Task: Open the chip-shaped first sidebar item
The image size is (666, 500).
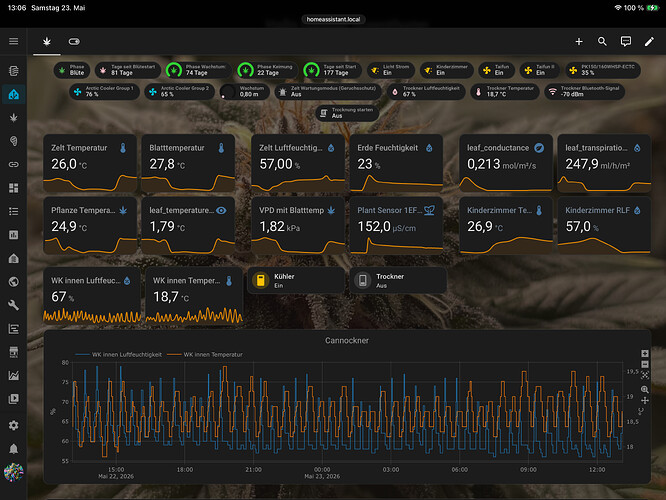Action: (14, 71)
